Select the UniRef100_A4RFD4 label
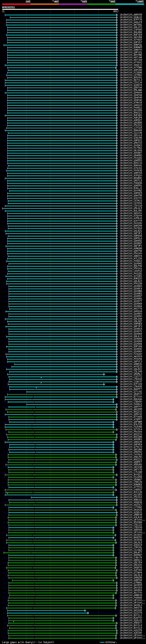The height and width of the screenshot is (644, 146). 131,580
